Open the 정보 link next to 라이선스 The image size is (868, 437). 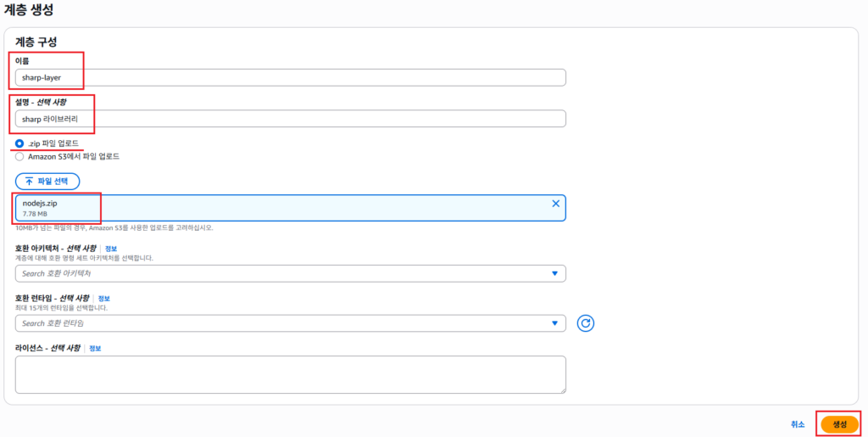coord(95,349)
